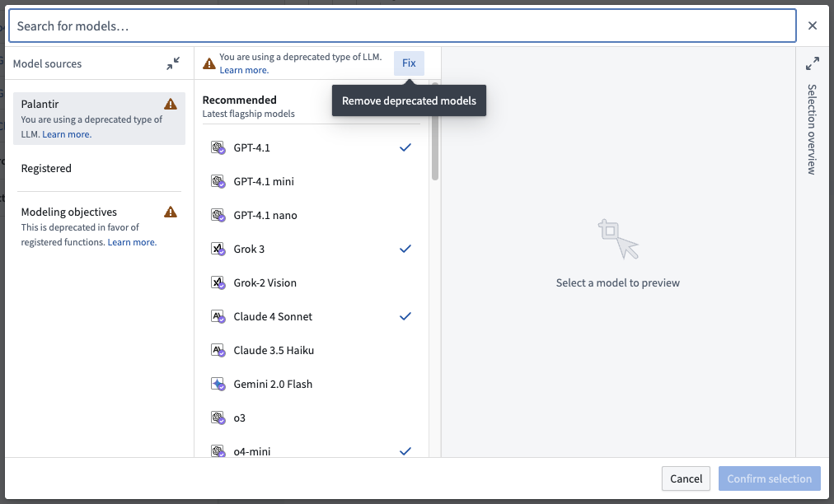Image resolution: width=834 pixels, height=504 pixels.
Task: Open Learn more link in deprecated LLM banner
Action: pos(244,70)
